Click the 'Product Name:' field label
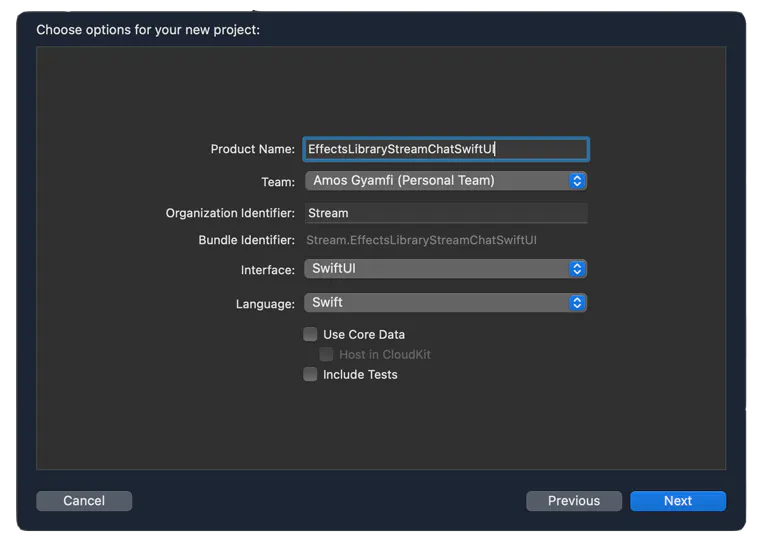Screen dimensions: 757x546 tap(252, 149)
